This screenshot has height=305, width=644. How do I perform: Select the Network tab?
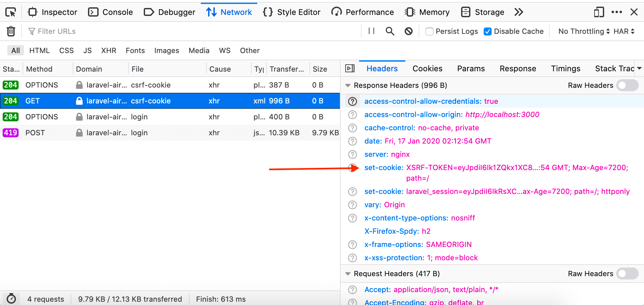[x=229, y=12]
